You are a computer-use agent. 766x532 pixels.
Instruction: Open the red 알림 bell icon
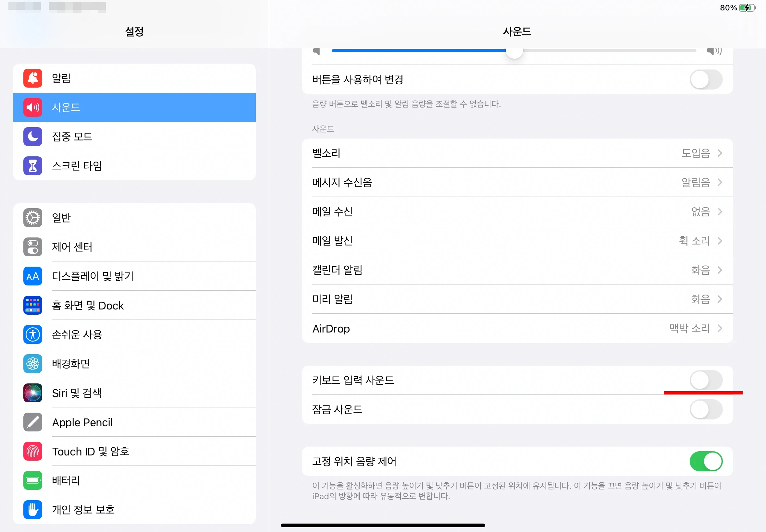[33, 78]
